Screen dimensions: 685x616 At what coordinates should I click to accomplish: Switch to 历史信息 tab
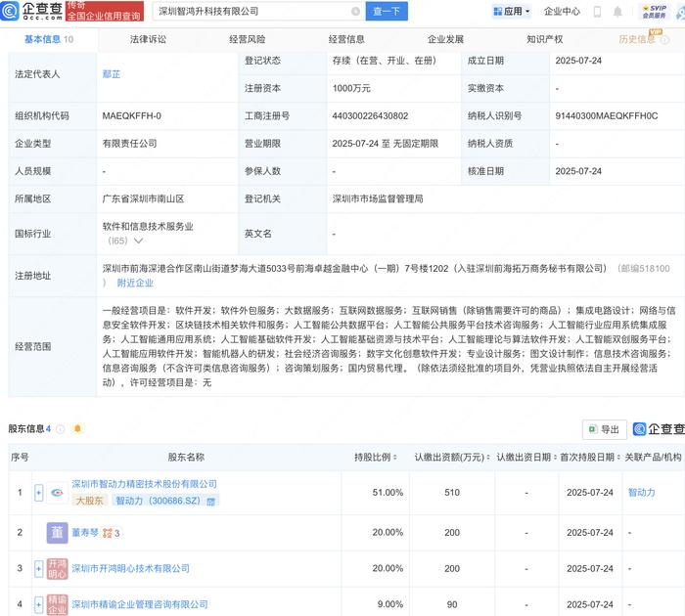pyautogui.click(x=637, y=39)
